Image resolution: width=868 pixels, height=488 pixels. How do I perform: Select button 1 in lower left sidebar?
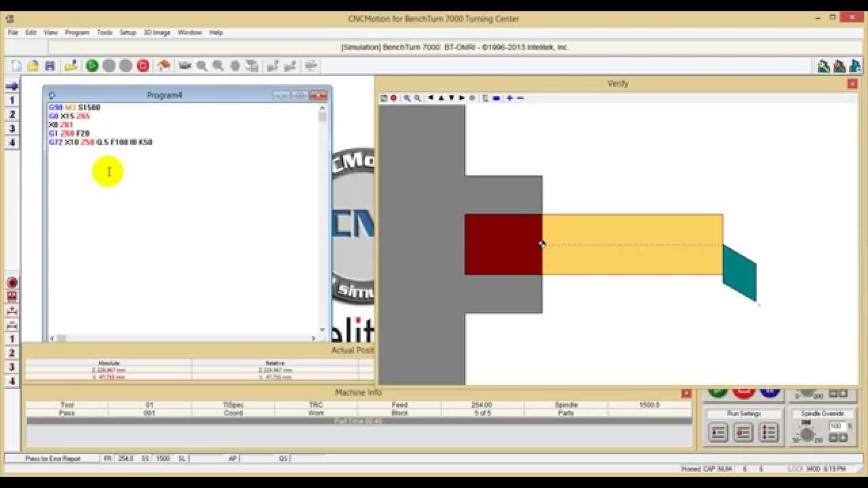tap(12, 339)
